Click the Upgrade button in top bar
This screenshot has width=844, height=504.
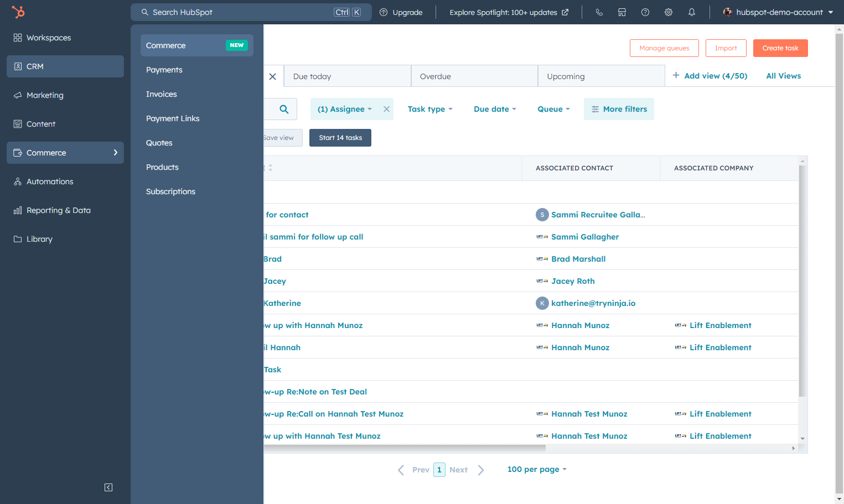[401, 12]
